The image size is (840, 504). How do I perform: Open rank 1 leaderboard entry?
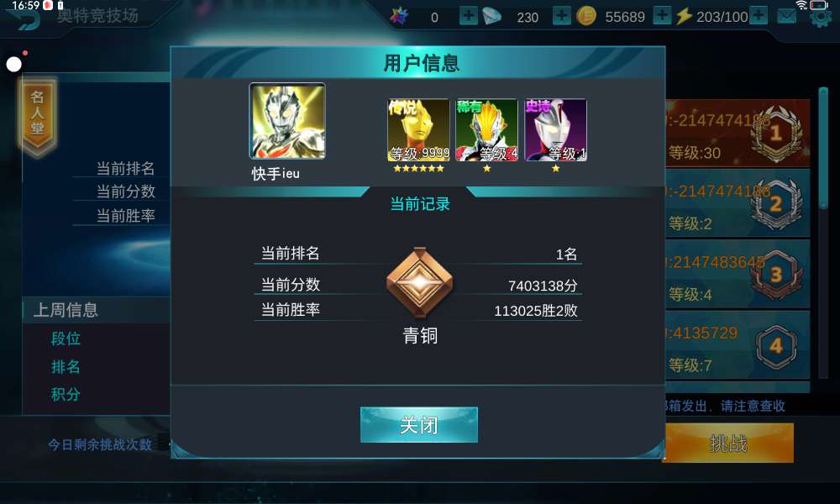(x=738, y=134)
